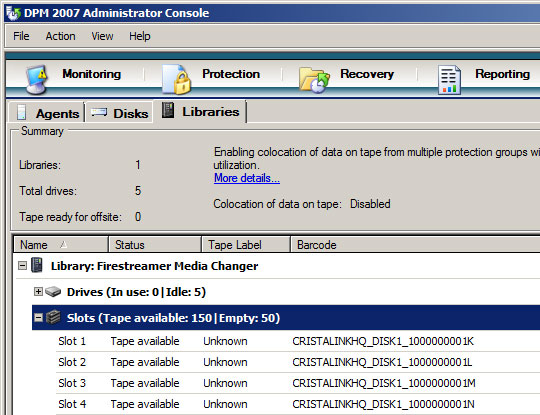Go to the Protection section
540x415 pixels.
pos(231,74)
